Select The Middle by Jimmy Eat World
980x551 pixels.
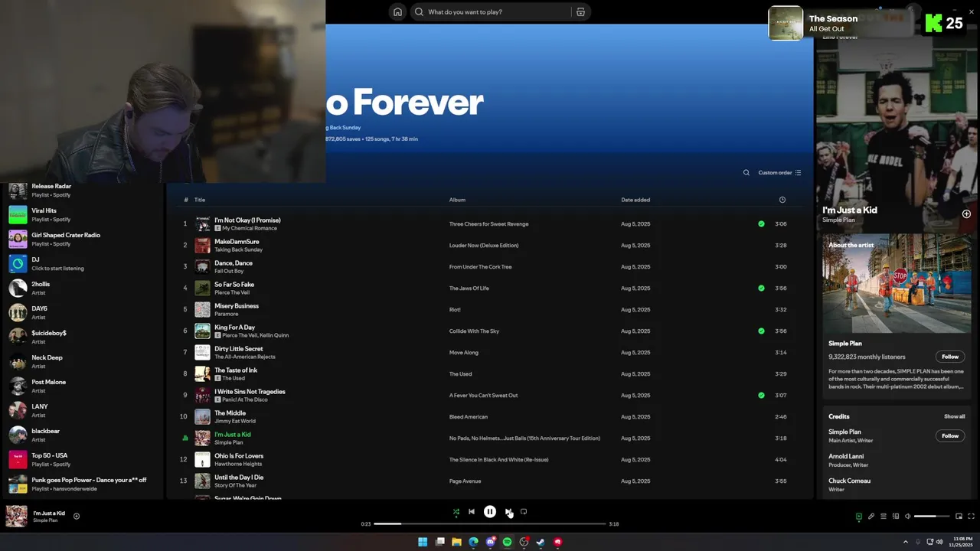tap(490, 417)
